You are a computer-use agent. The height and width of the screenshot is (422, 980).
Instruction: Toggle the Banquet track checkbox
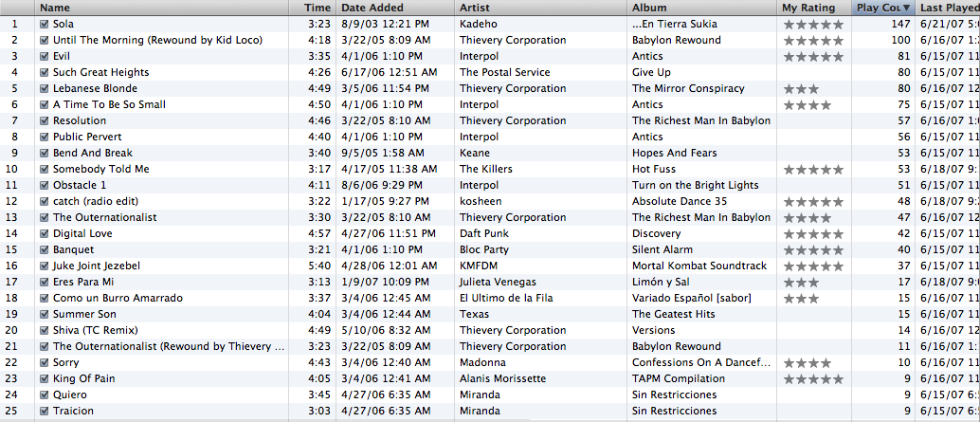(44, 250)
